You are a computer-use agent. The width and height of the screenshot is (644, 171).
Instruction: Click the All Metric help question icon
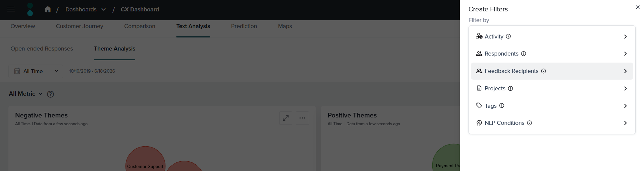click(x=50, y=94)
